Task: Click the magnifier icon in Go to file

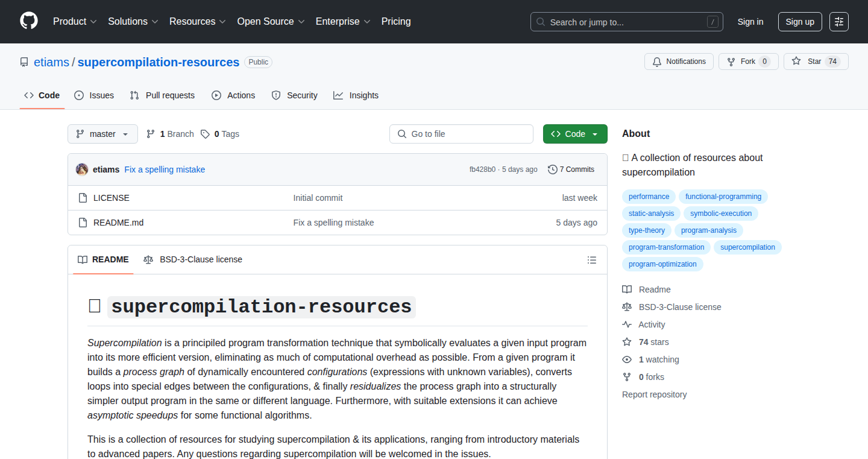Action: (402, 134)
